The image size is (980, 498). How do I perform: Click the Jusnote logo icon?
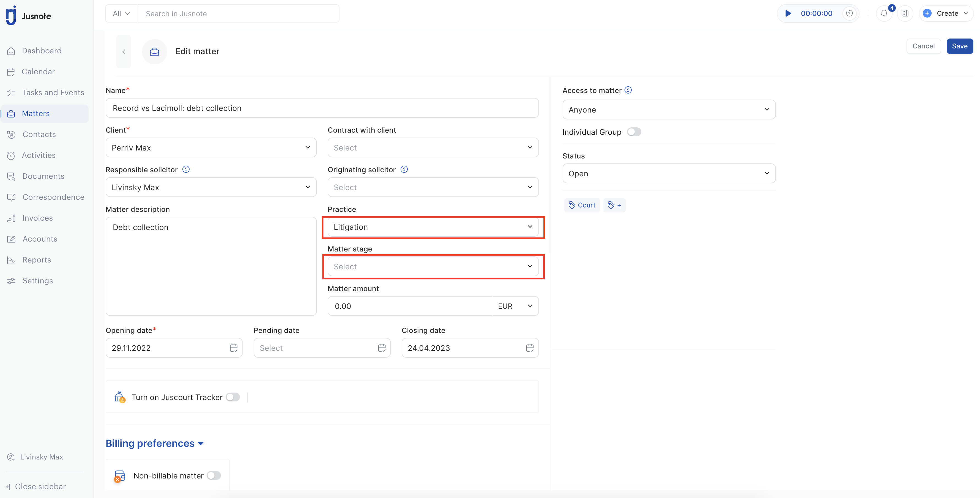(11, 16)
